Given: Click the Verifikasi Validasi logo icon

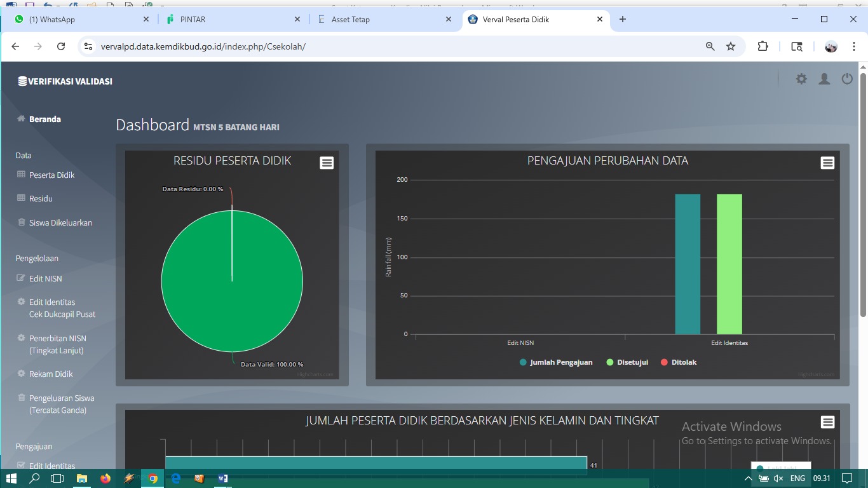Looking at the screenshot, I should coord(22,81).
